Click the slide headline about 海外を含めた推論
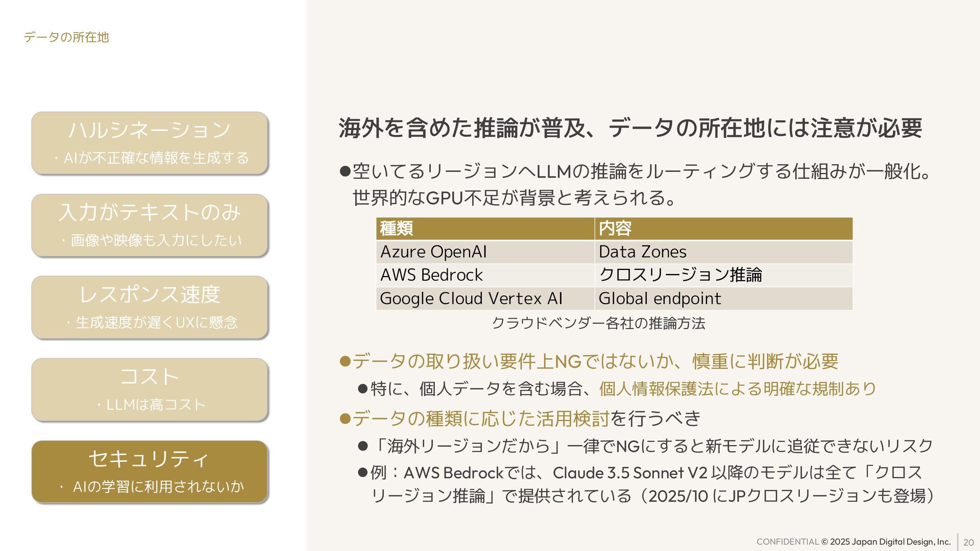Screen dimensions: 980x551 [x=630, y=128]
